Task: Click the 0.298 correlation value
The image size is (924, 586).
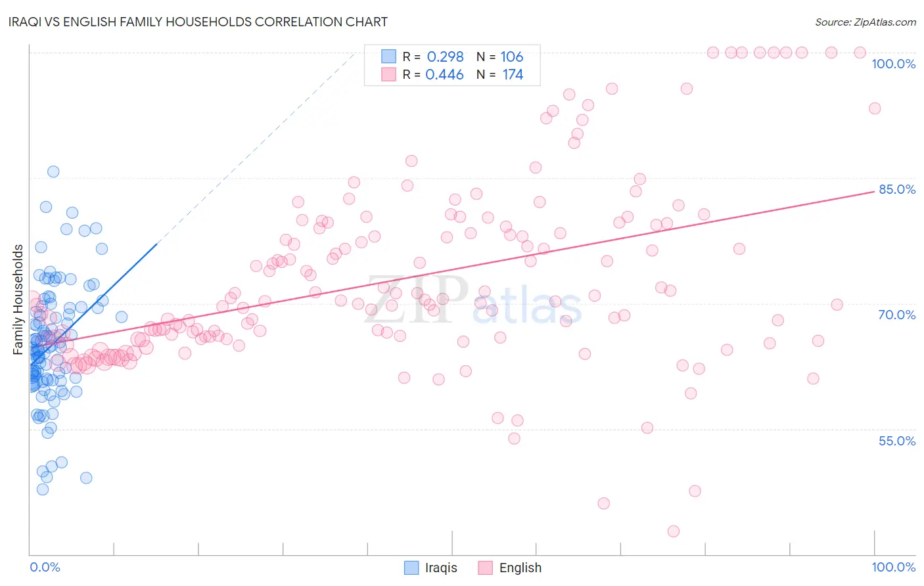Action: tap(445, 56)
